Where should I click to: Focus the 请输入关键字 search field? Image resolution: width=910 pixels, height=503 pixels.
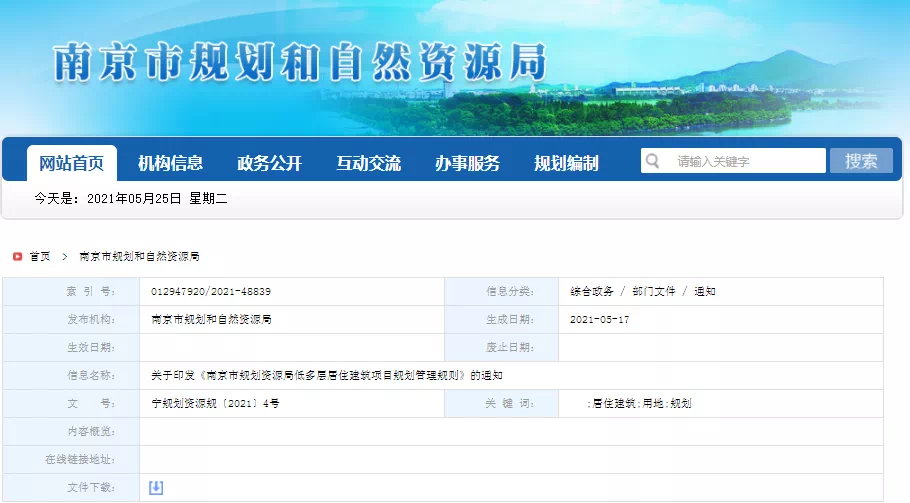[745, 161]
